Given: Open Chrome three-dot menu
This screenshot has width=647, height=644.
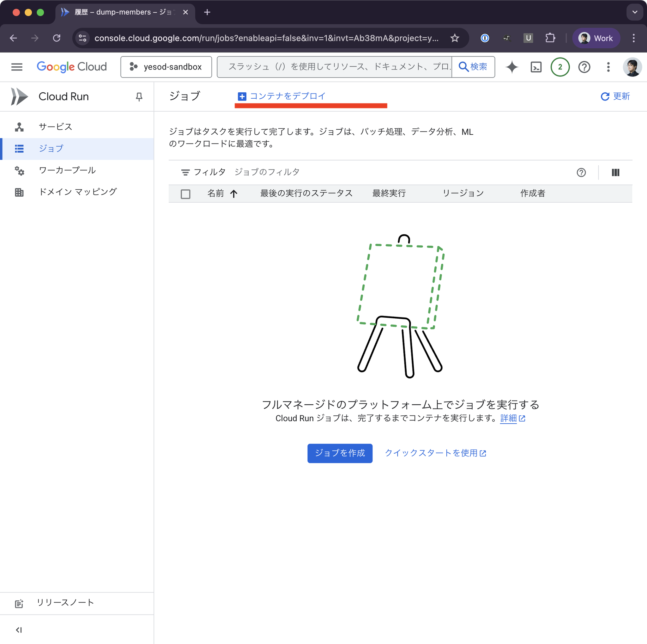Looking at the screenshot, I should [633, 38].
